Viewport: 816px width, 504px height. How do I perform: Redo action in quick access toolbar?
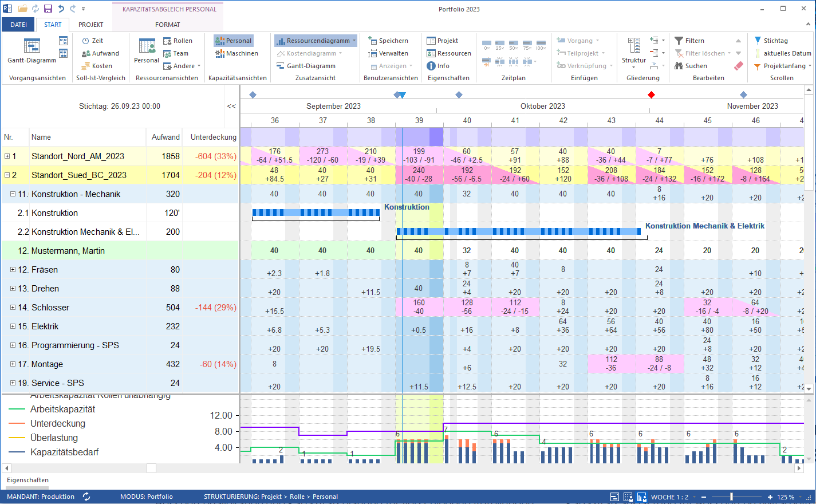point(73,9)
